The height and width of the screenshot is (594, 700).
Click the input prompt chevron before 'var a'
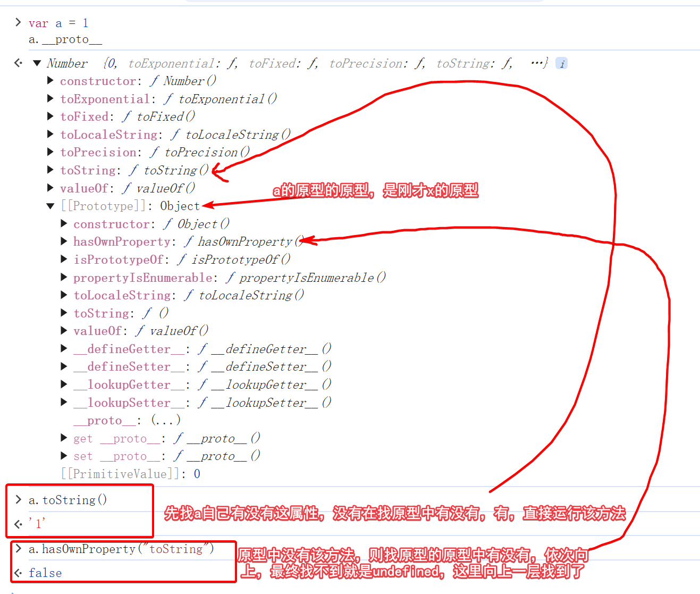click(x=18, y=22)
